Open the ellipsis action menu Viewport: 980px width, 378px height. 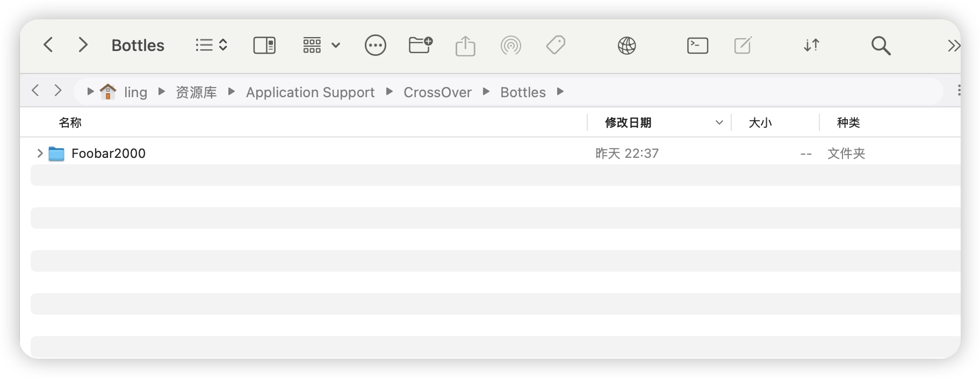375,45
